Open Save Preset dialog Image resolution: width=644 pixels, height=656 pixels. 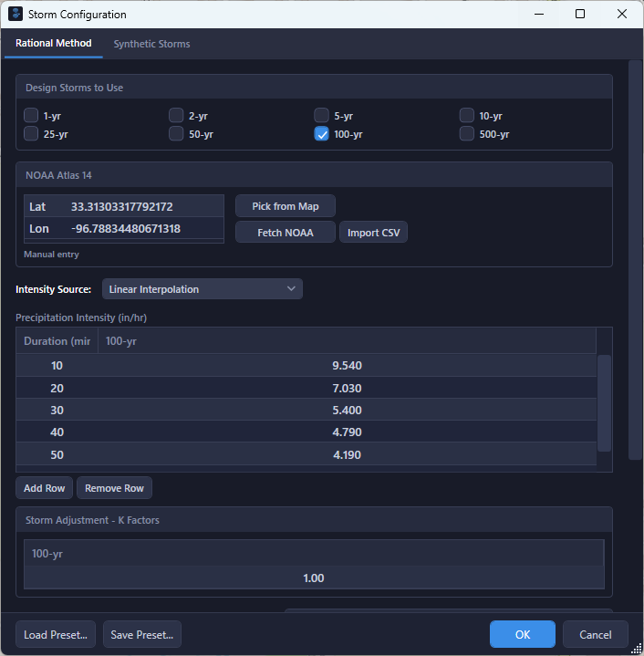point(141,635)
